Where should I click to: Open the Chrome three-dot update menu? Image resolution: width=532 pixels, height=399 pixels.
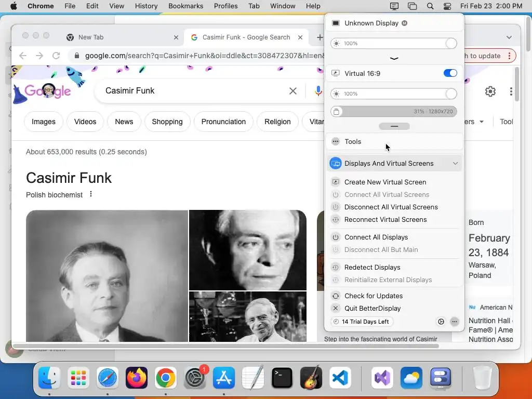[x=509, y=56]
